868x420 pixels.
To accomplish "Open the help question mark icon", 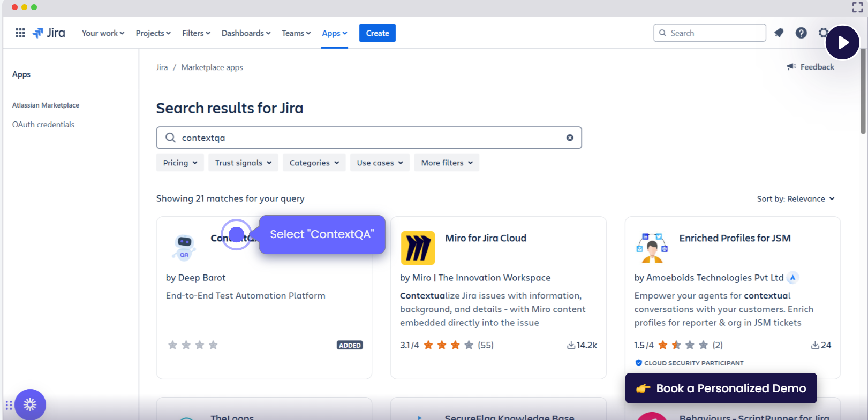I will [801, 33].
